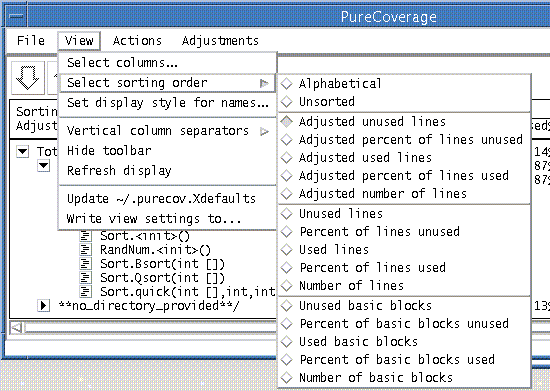
Task: Open the Adjustments menu
Action: [220, 41]
